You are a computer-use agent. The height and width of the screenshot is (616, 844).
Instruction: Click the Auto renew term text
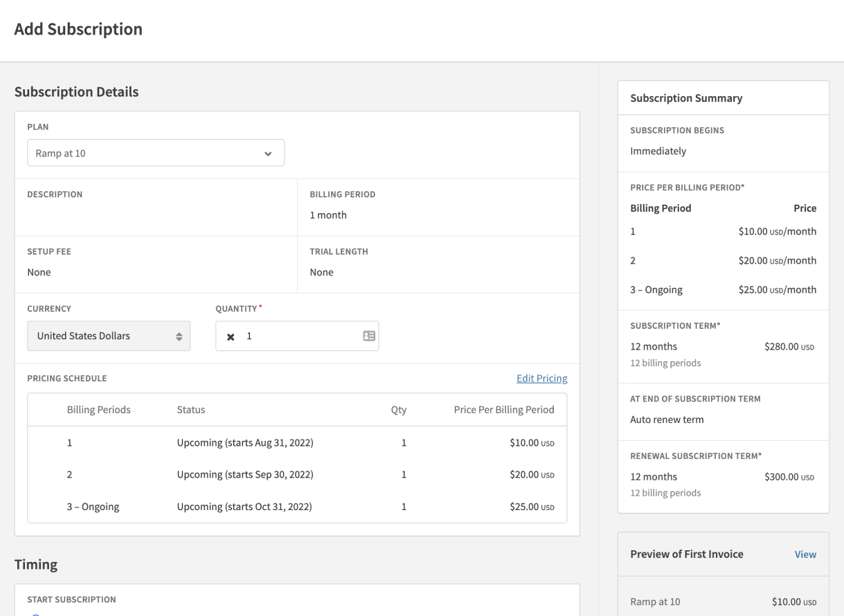[x=667, y=419]
